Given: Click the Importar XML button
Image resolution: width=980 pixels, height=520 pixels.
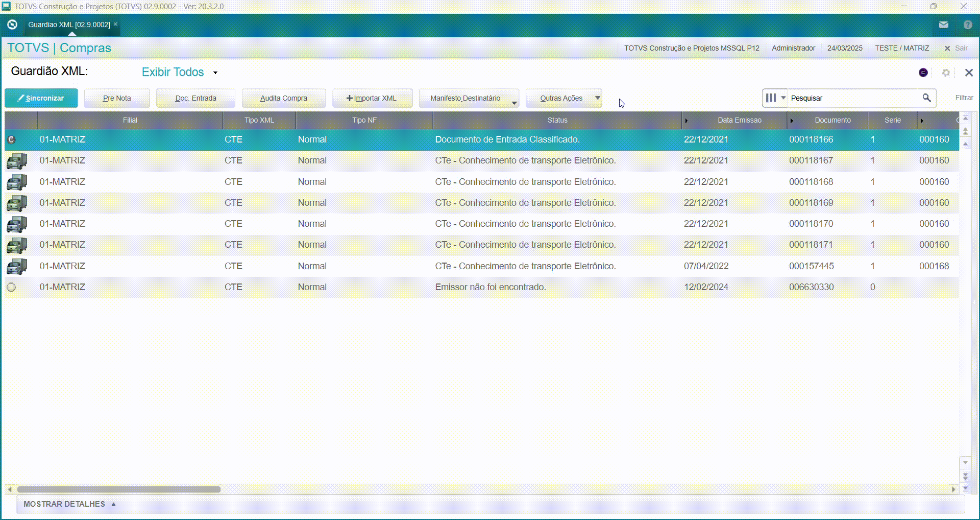Looking at the screenshot, I should (372, 98).
